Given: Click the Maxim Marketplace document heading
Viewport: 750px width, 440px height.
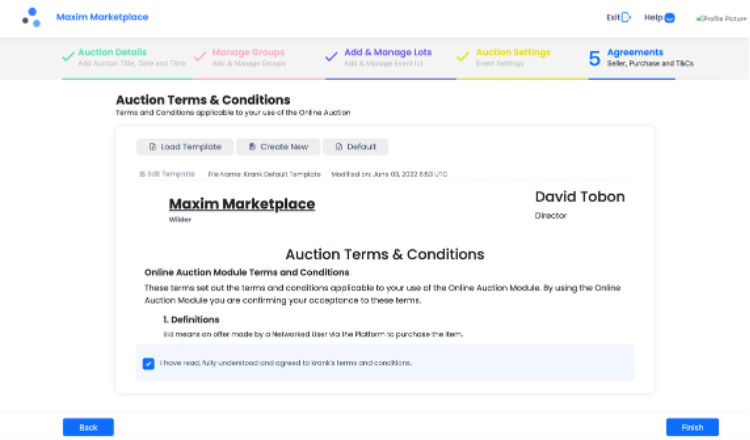Looking at the screenshot, I should 242,204.
